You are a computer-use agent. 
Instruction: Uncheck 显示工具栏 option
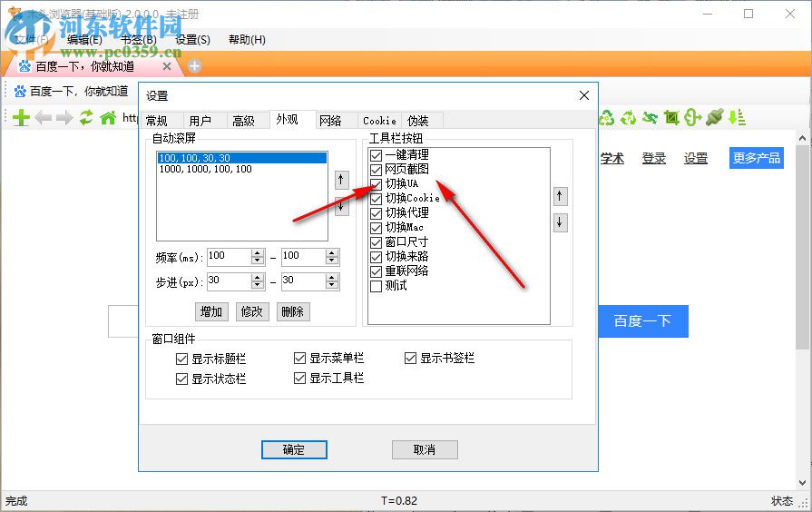point(299,379)
